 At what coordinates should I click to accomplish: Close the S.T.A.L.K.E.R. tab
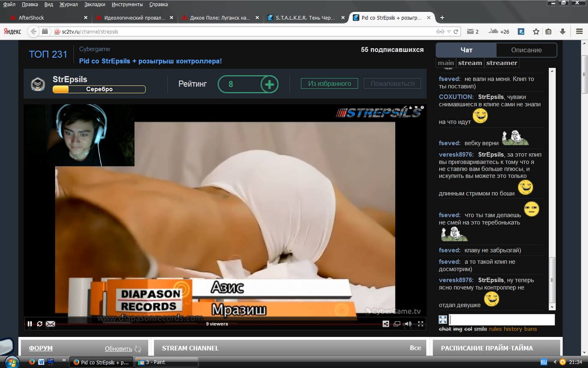[x=343, y=18]
